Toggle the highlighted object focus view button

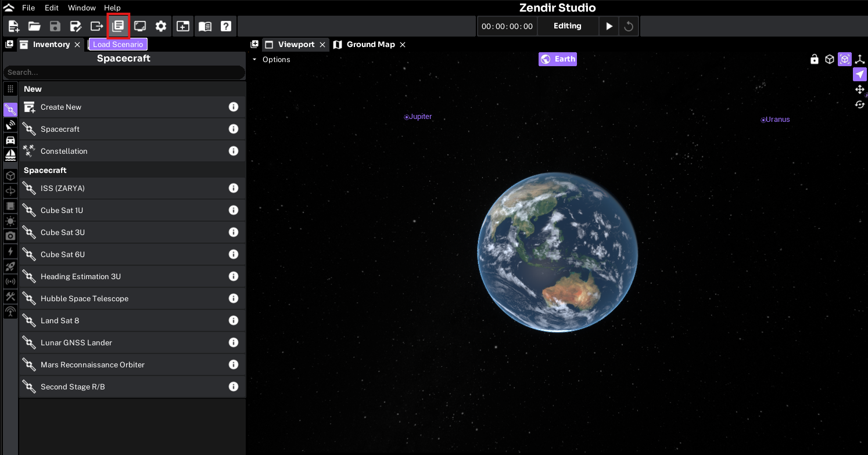tap(845, 59)
